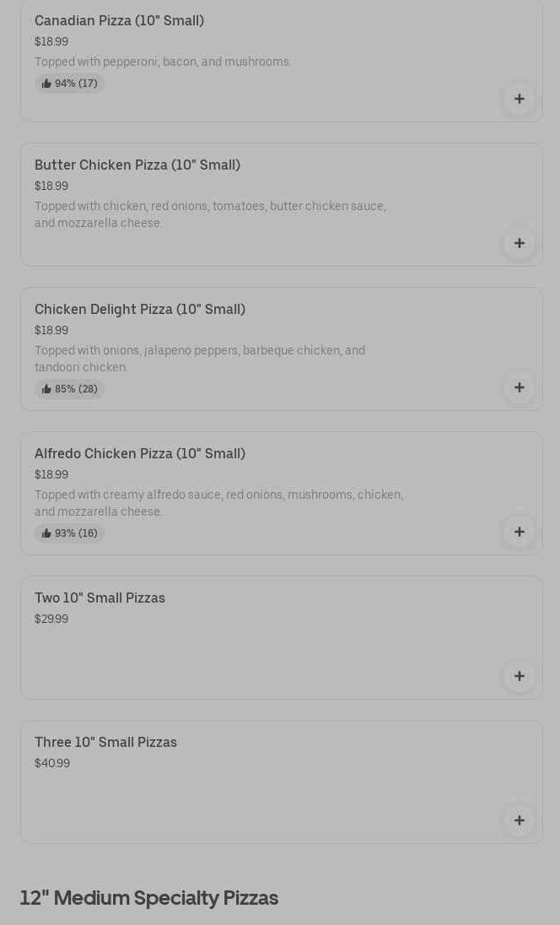Add Butter Chicken Pizza using plus icon
Image resolution: width=560 pixels, height=925 pixels.
click(520, 243)
